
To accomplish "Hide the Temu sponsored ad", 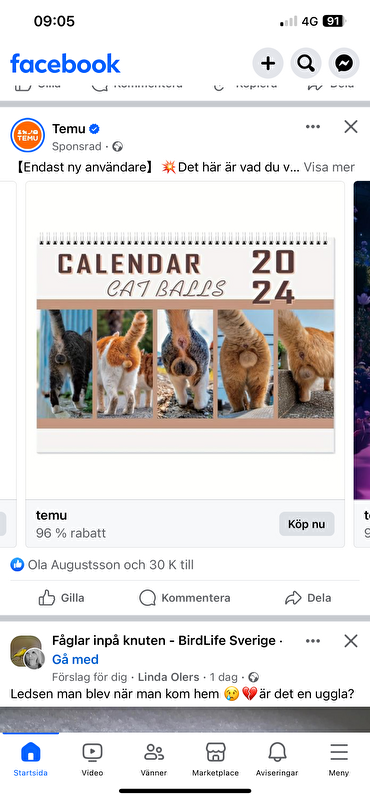I will pyautogui.click(x=351, y=127).
